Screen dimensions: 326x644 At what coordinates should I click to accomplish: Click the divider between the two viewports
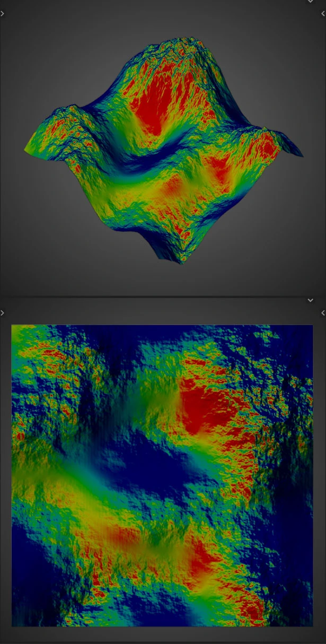point(163,296)
